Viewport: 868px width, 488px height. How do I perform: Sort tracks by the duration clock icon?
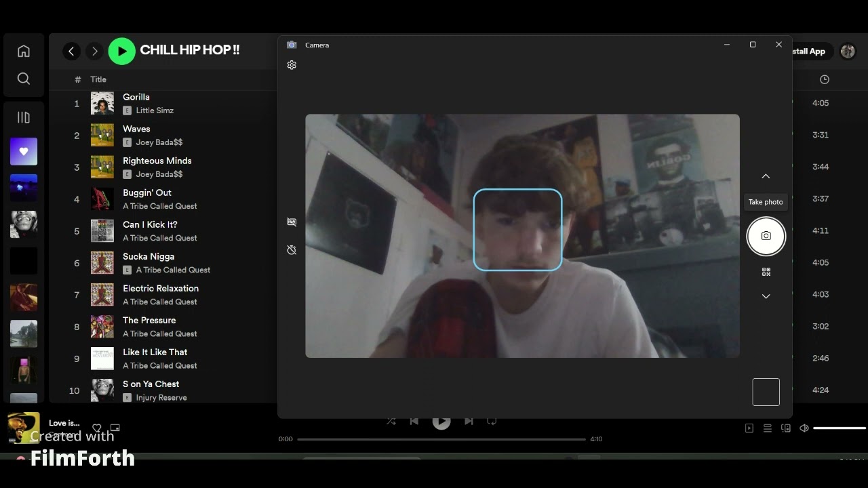(825, 79)
